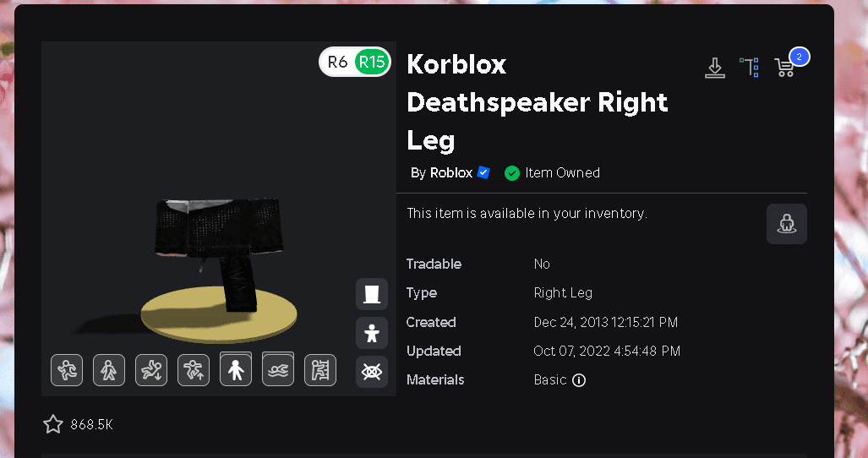
Task: Show only the item view
Action: point(372,294)
